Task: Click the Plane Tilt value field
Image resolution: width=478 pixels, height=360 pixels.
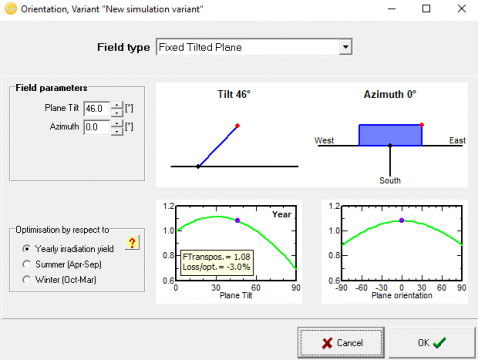Action: (x=97, y=109)
